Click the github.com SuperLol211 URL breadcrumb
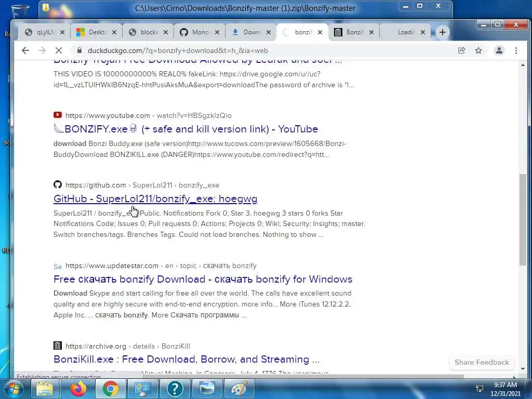This screenshot has width=532, height=399. (142, 185)
